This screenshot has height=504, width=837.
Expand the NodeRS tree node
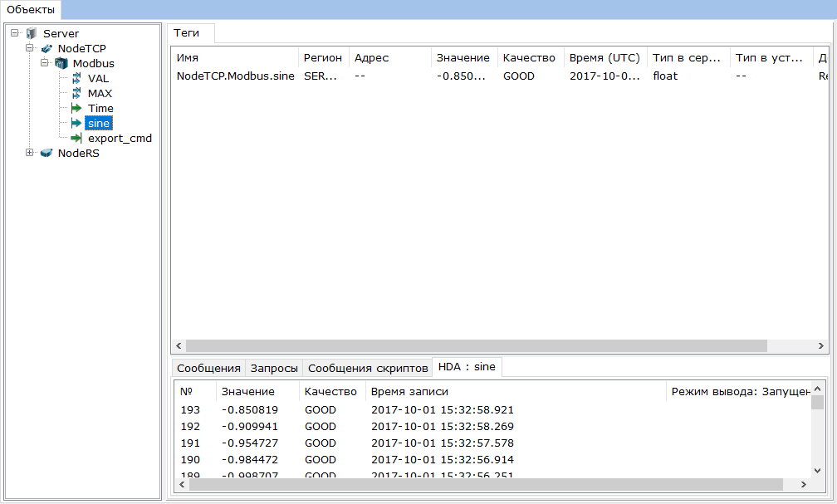point(29,153)
